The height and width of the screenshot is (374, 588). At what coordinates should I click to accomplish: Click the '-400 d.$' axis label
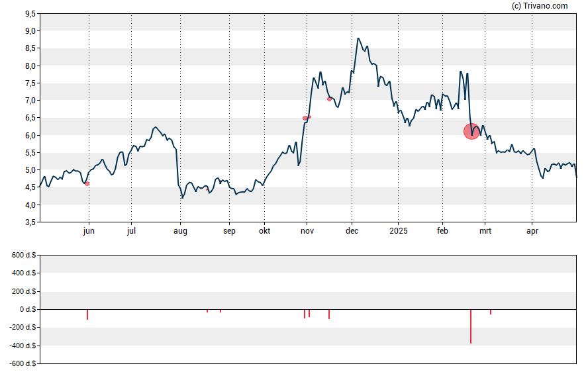(23, 346)
